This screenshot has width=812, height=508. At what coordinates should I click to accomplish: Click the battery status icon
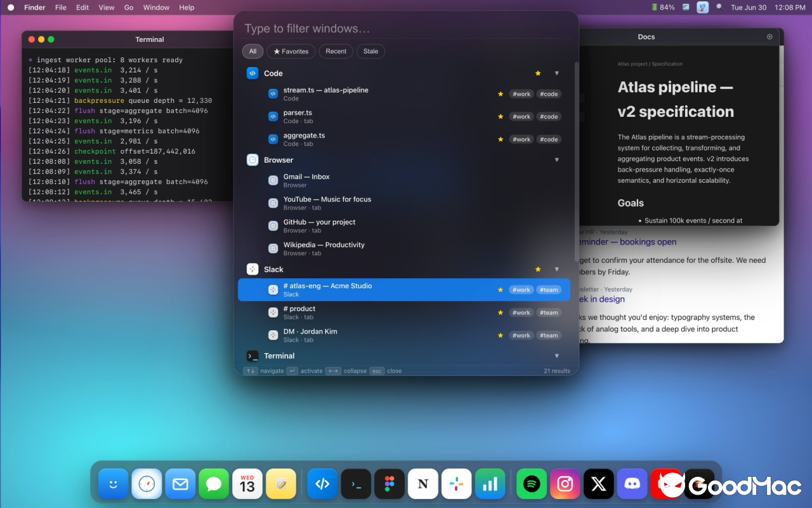654,8
